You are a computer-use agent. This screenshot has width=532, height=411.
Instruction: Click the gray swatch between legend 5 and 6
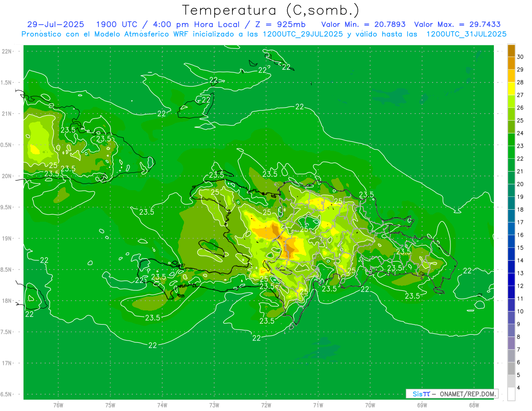[511, 368]
